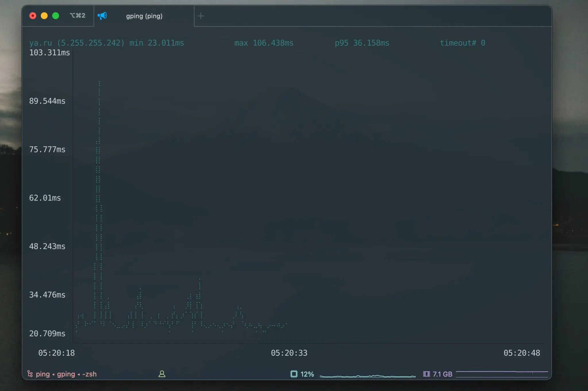Image resolution: width=588 pixels, height=391 pixels.
Task: Click the 48.243ms y-axis label
Action: tap(47, 246)
